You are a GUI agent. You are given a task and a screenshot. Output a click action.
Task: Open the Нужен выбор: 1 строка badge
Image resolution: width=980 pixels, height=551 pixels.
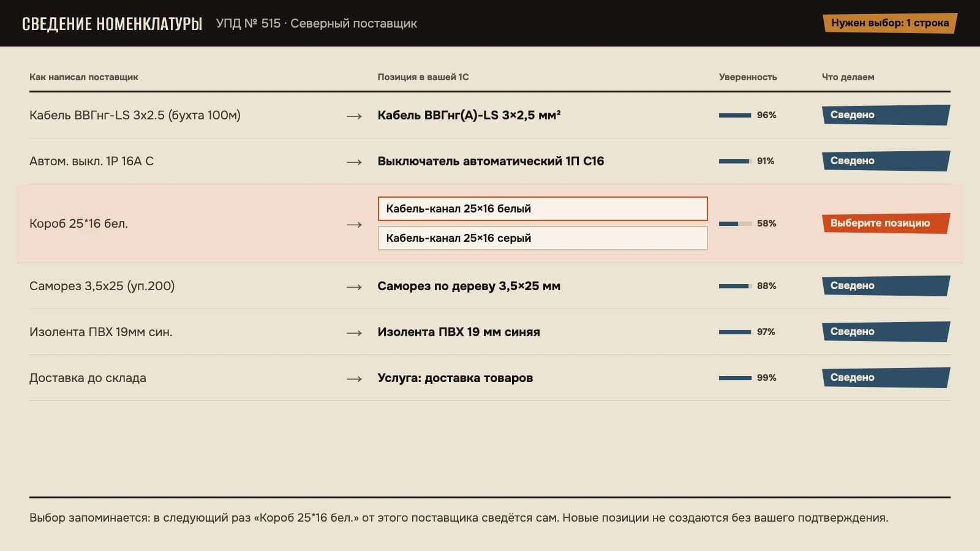pyautogui.click(x=889, y=23)
